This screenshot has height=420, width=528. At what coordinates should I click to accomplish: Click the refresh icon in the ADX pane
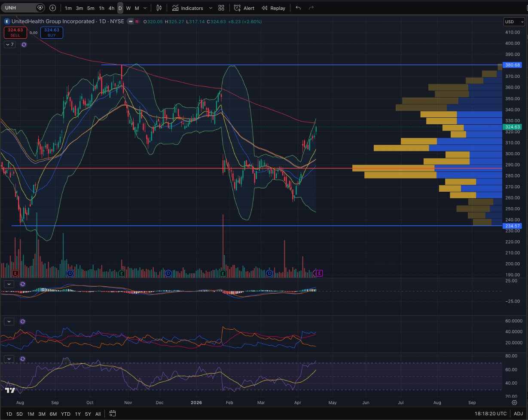pyautogui.click(x=23, y=322)
